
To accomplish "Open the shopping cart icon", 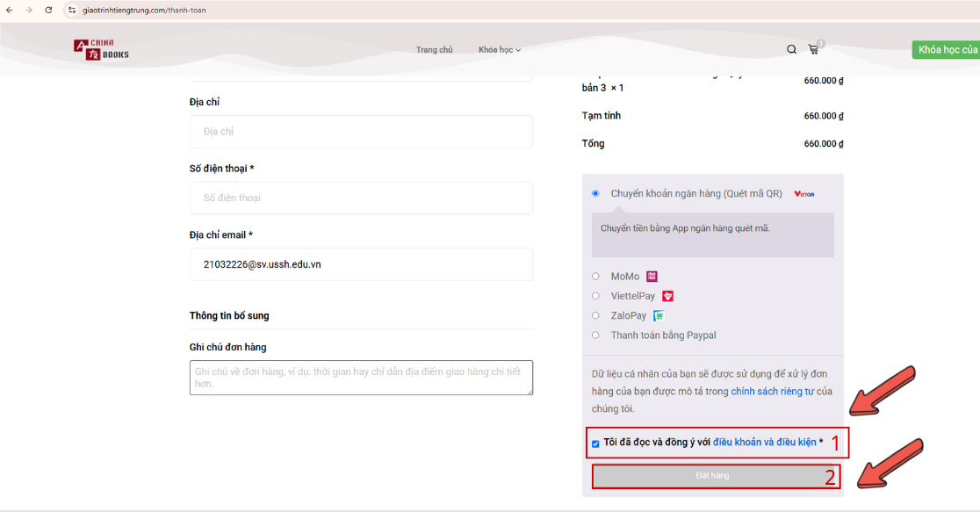I will [813, 49].
